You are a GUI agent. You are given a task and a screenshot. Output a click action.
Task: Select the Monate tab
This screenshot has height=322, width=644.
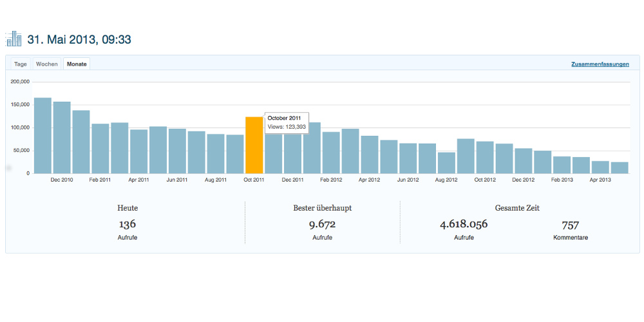[77, 64]
